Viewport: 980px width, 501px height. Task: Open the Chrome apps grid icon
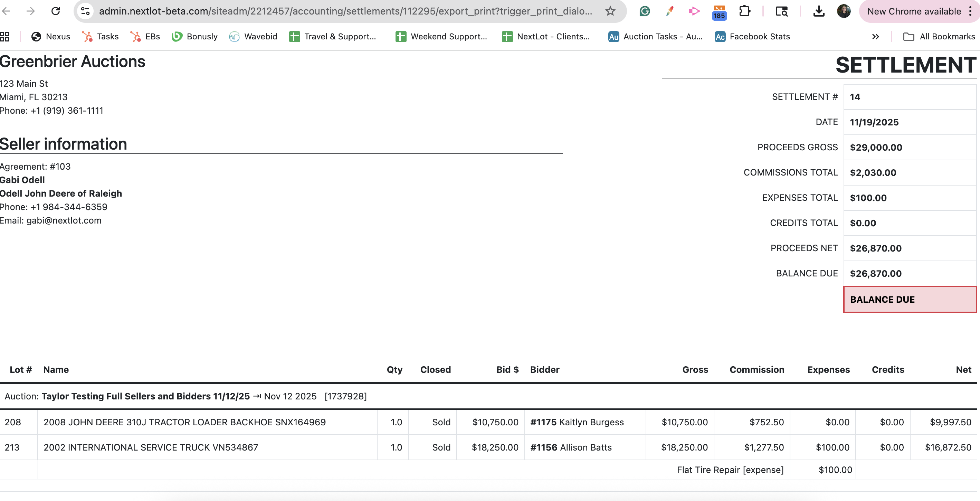[4, 37]
